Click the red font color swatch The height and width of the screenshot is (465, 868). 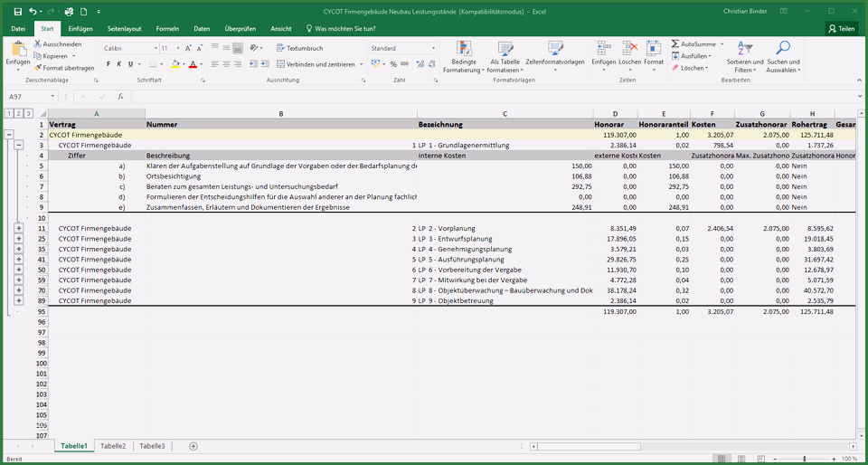(x=193, y=64)
